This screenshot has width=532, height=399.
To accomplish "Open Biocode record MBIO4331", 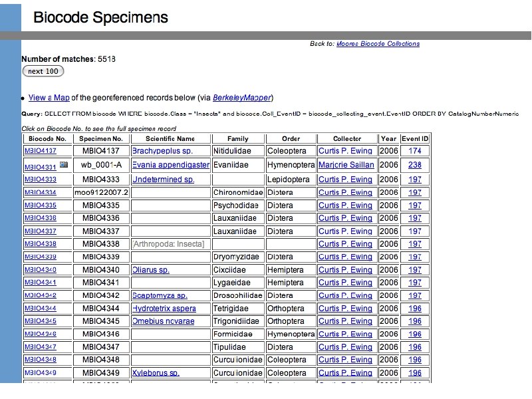I will click(x=40, y=165).
